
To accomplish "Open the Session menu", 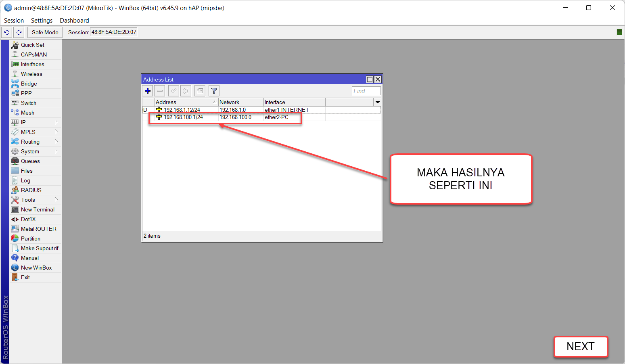I will click(14, 21).
